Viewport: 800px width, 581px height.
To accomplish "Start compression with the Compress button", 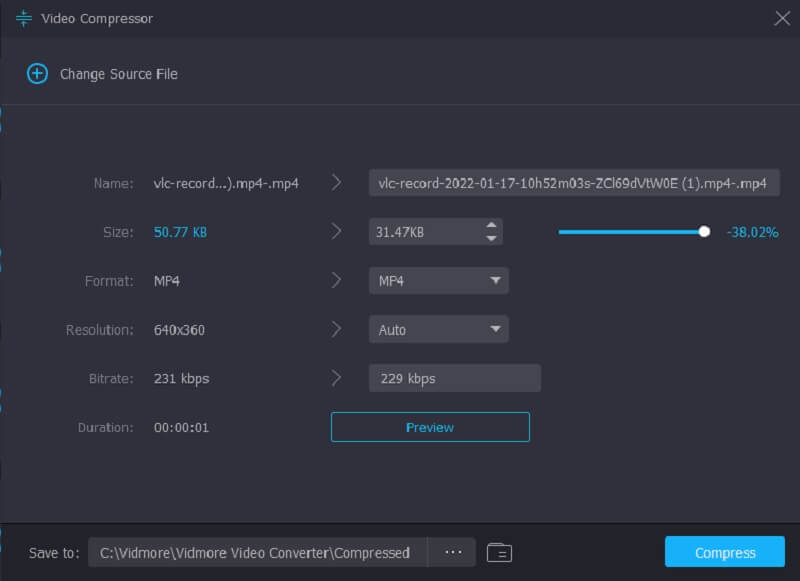I will click(x=725, y=552).
